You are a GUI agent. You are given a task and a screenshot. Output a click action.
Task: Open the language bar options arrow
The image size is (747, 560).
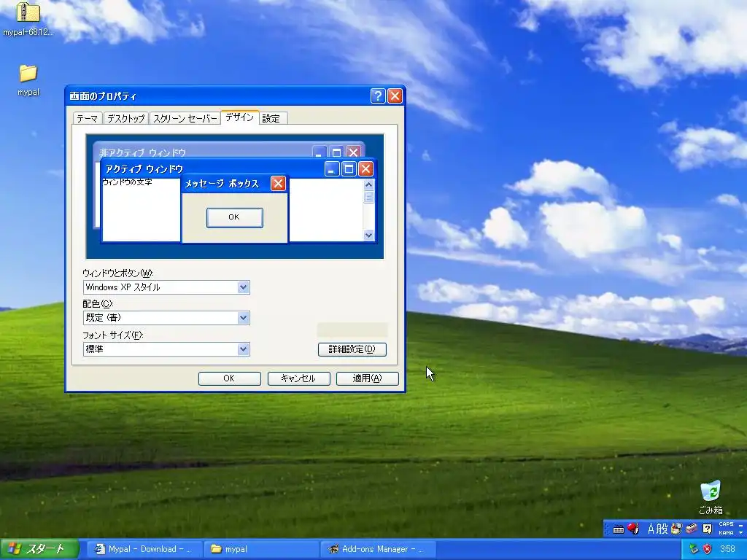point(741,533)
